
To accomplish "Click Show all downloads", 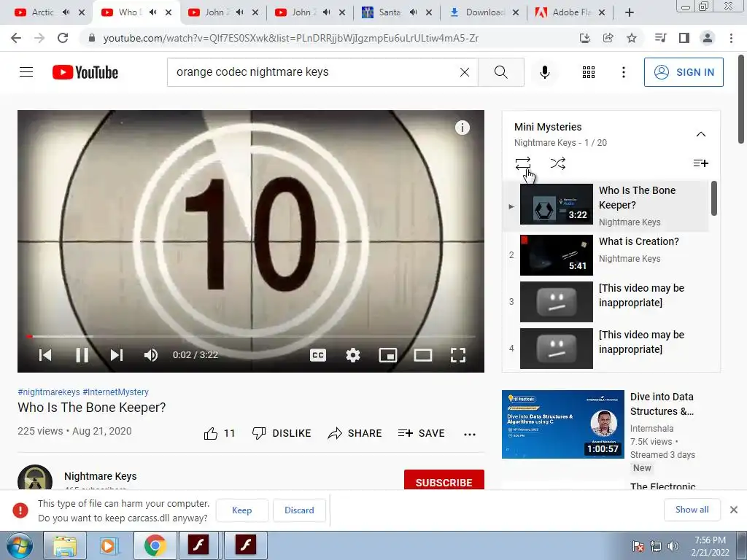I will coord(692,510).
